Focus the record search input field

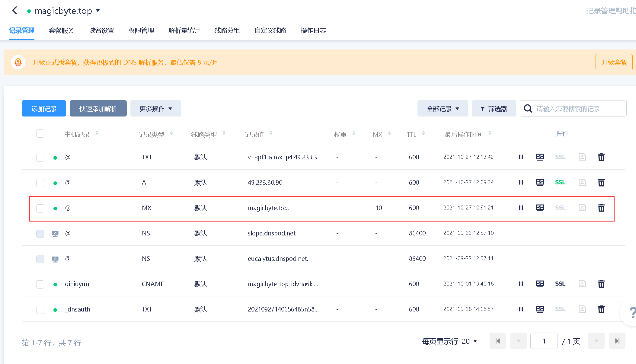coord(573,108)
